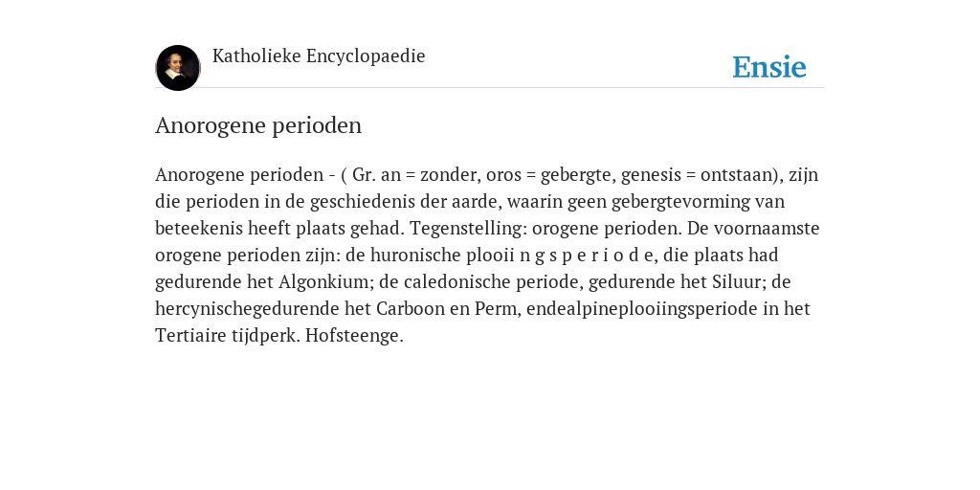Image resolution: width=980 pixels, height=490 pixels.
Task: Click the round author portrait avatar
Action: tap(178, 68)
